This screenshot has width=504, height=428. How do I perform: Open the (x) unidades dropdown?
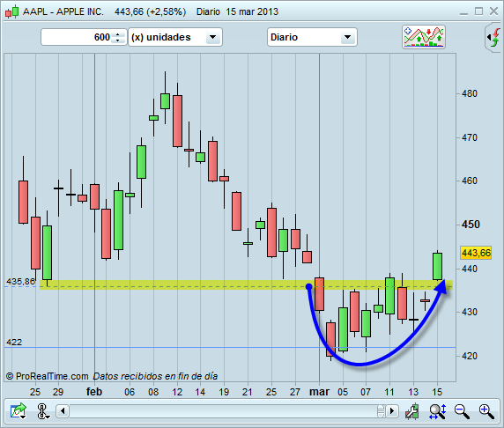click(175, 37)
